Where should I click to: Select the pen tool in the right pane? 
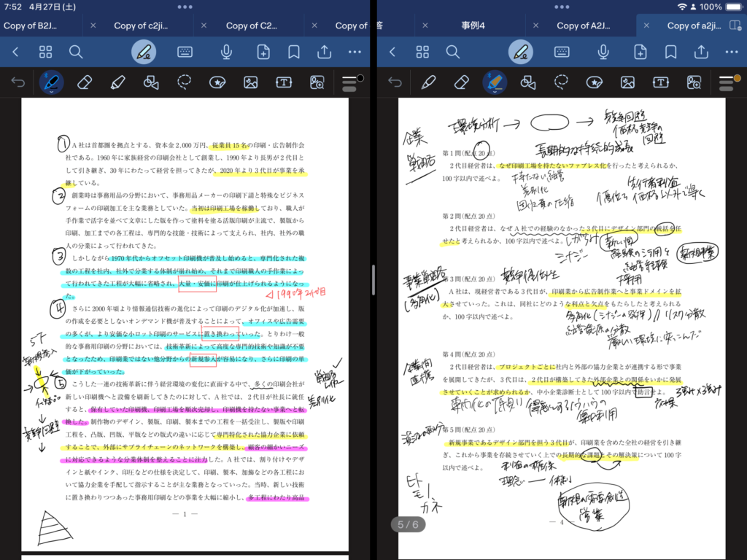(428, 82)
